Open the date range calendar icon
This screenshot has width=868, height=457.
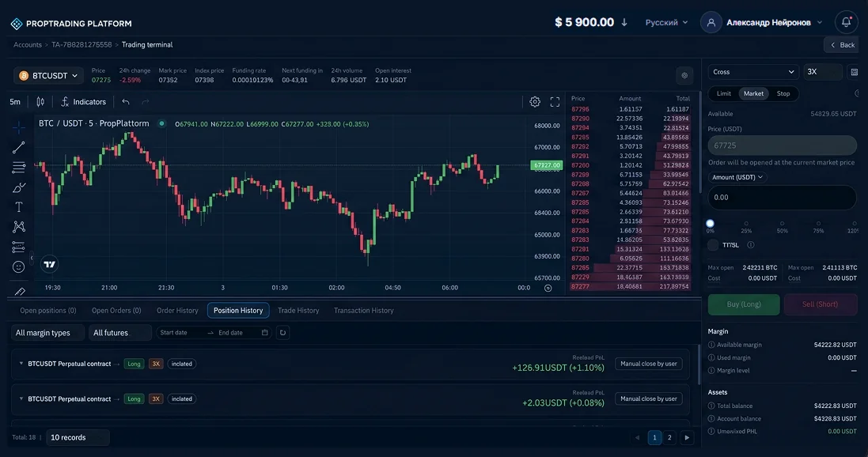coord(264,333)
